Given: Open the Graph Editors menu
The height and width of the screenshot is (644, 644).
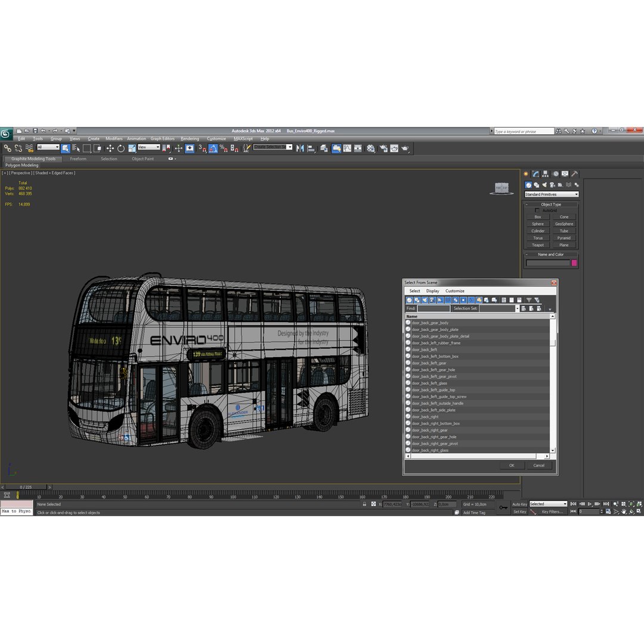Looking at the screenshot, I should [162, 139].
